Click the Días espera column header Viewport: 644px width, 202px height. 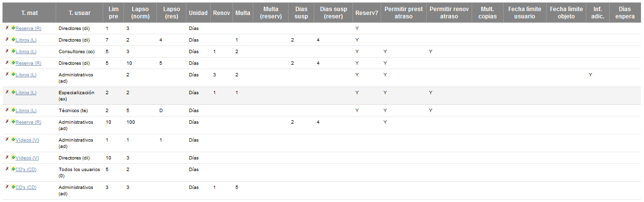[625, 13]
